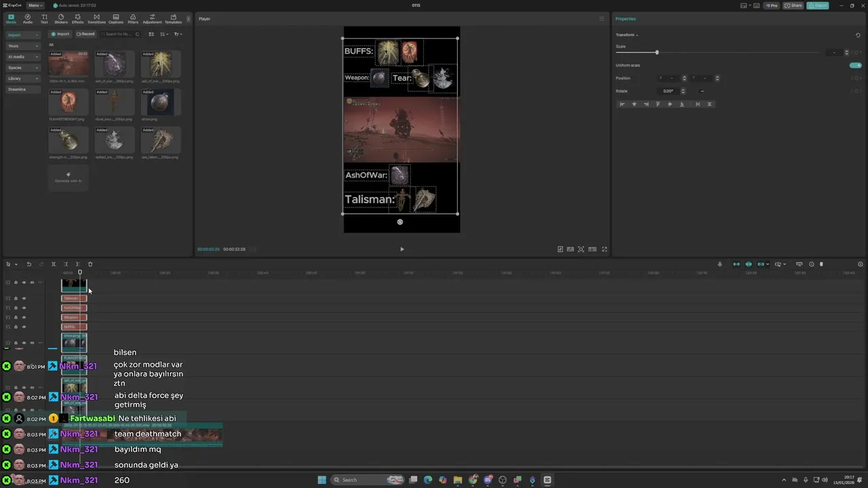
Task: Delete the selected timeline clip
Action: [x=90, y=264]
